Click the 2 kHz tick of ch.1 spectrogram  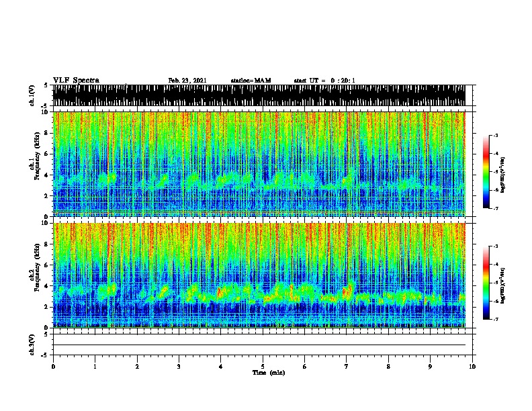pyautogui.click(x=47, y=196)
